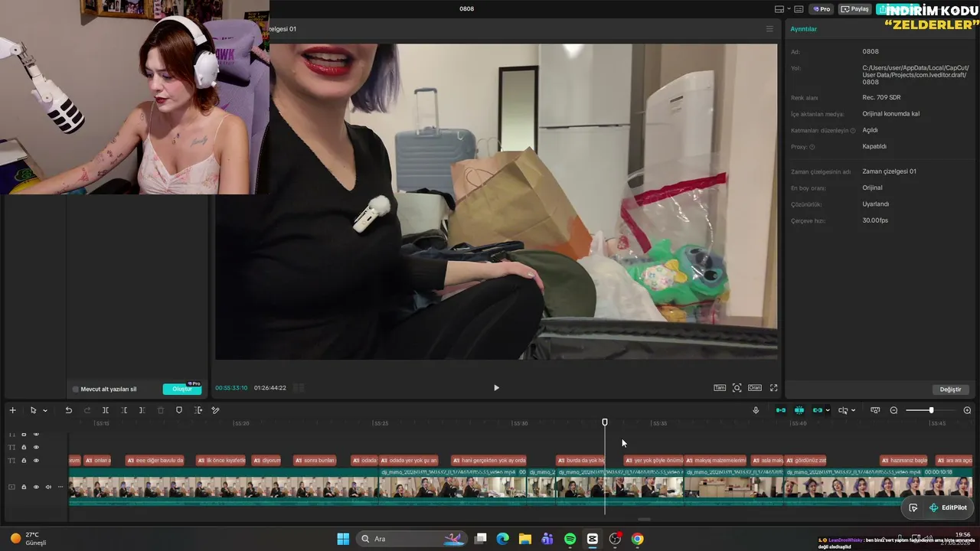Mute the main video track audio
Viewport: 980px width, 551px height.
coord(48,487)
